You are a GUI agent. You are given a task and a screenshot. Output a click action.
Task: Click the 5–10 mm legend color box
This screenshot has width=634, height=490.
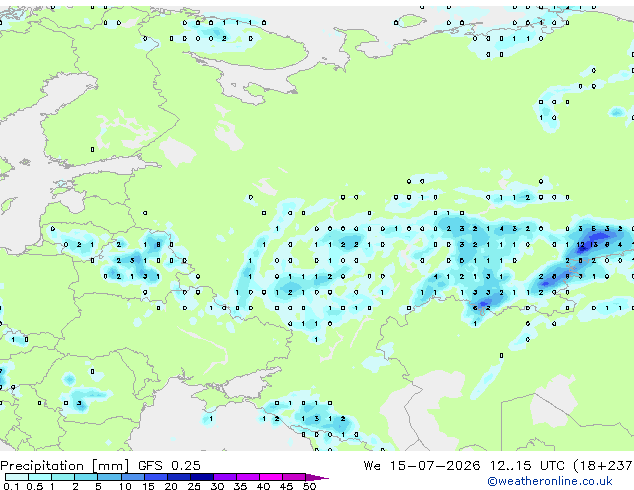point(109,477)
